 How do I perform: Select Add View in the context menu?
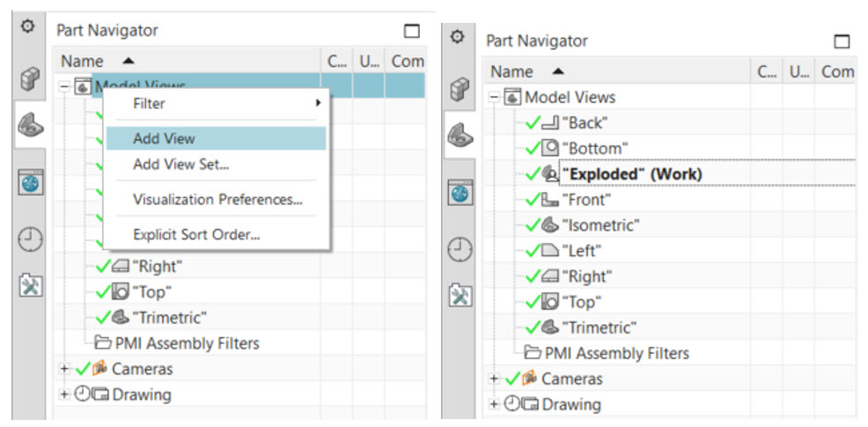(x=164, y=138)
